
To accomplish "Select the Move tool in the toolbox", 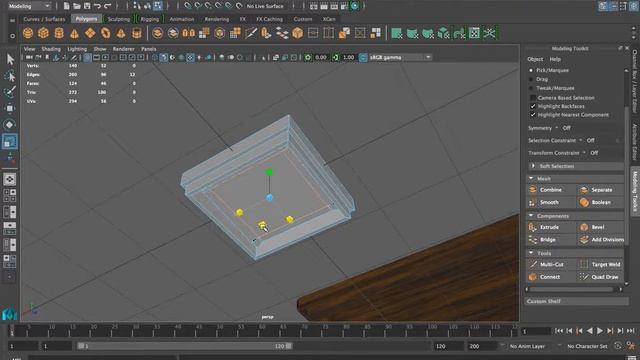I will point(10,108).
